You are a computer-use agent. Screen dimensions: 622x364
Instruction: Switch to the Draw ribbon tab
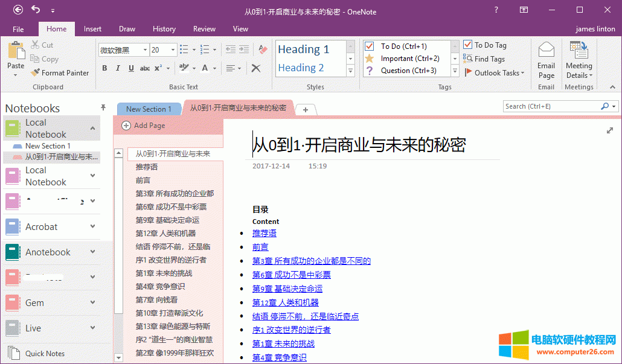coord(127,28)
